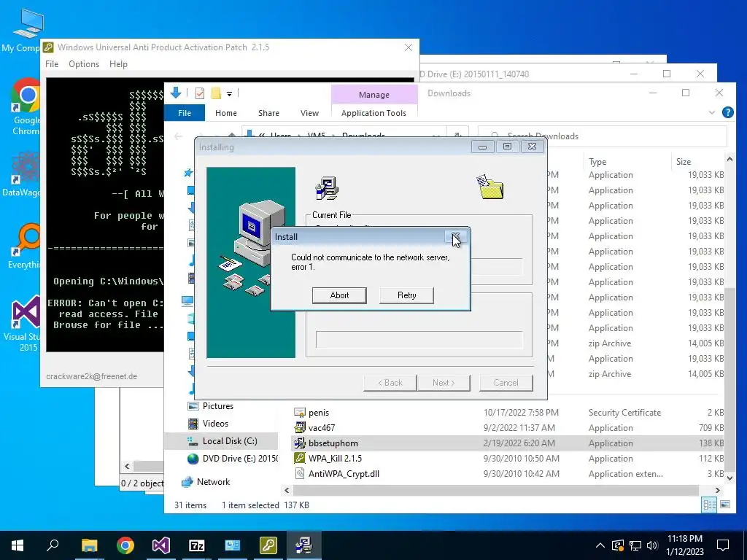Open Google Chrome desktop shortcut
This screenshot has width=747, height=560.
(x=26, y=107)
